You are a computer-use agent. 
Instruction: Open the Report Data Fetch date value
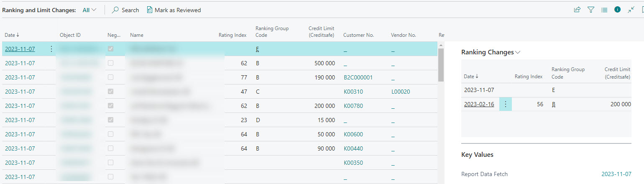click(x=616, y=174)
